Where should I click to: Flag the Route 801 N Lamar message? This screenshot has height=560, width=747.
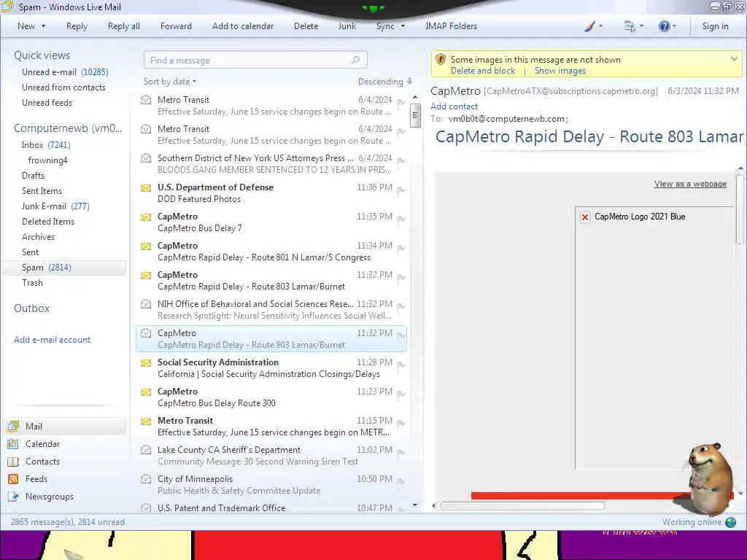[x=400, y=248]
